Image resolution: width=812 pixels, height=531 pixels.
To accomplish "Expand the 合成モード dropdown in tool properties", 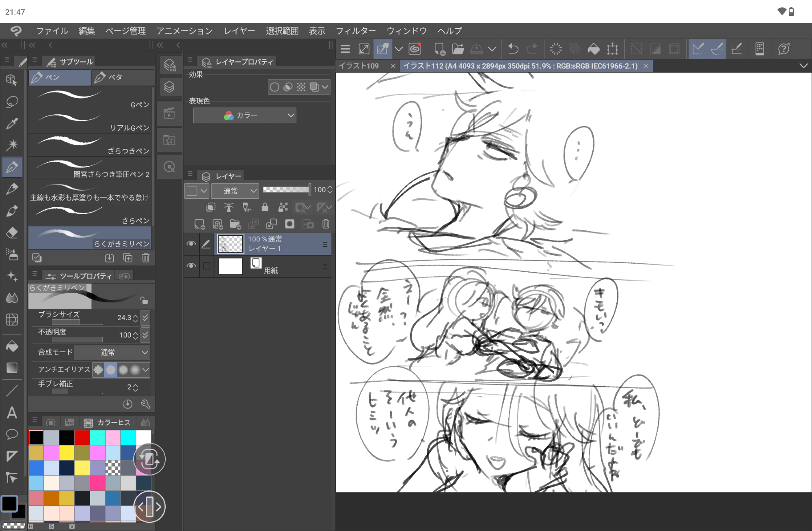I will click(x=112, y=353).
